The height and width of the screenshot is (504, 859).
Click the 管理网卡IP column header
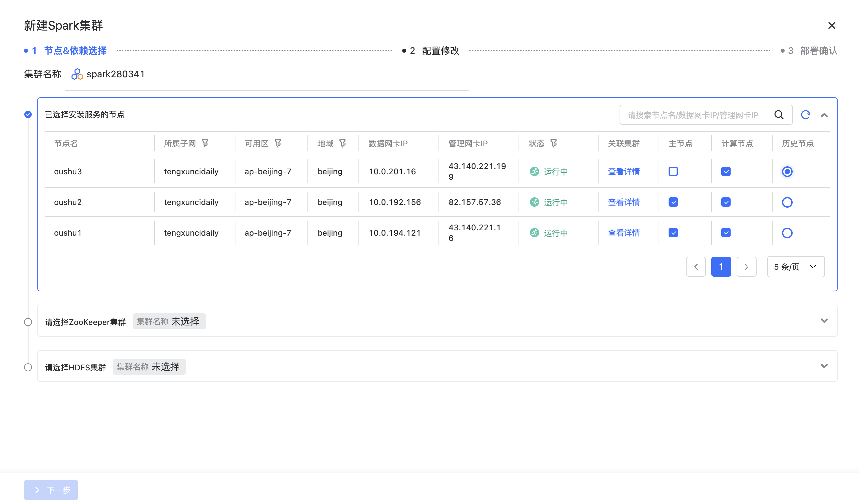(468, 143)
